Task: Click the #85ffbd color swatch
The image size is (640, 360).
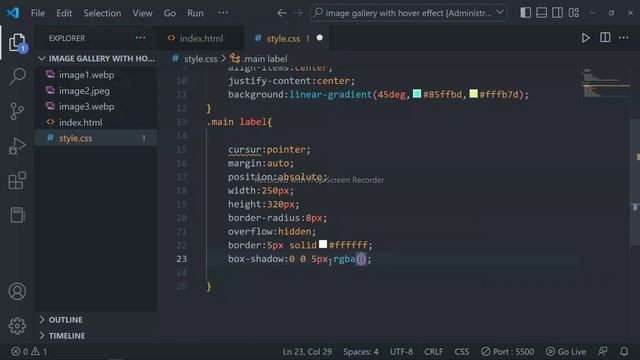Action: click(x=417, y=94)
